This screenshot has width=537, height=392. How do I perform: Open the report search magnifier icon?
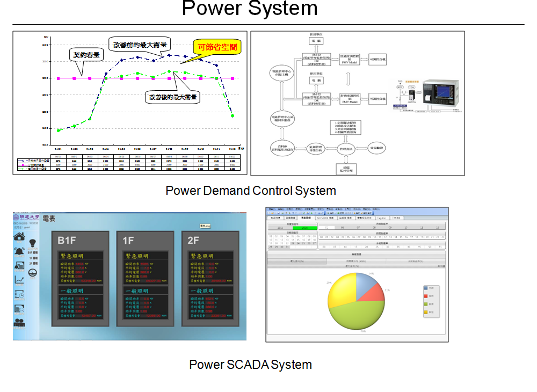[19, 308]
